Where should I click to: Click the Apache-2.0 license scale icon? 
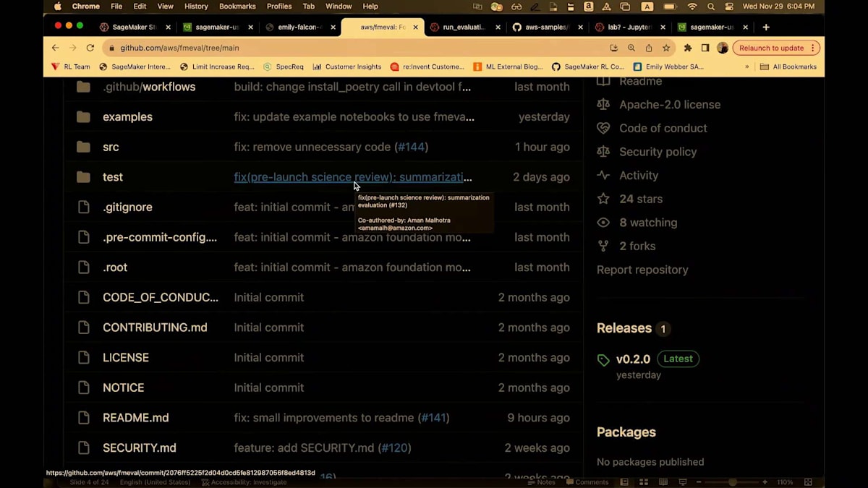[603, 105]
